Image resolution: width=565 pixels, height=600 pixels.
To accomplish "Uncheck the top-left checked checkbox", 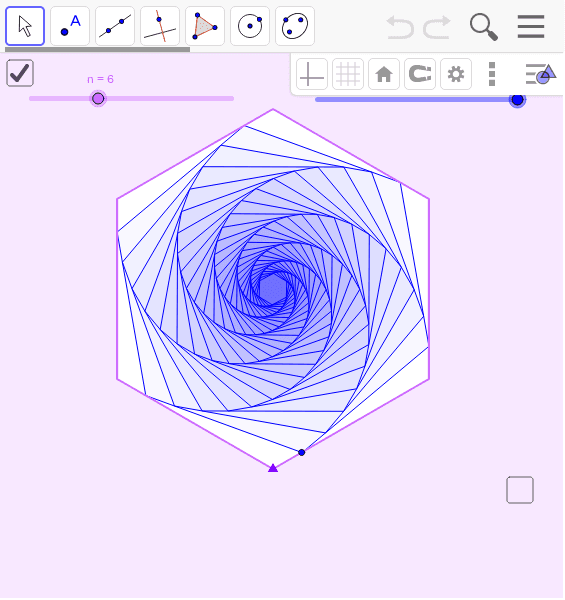I will (x=20, y=73).
